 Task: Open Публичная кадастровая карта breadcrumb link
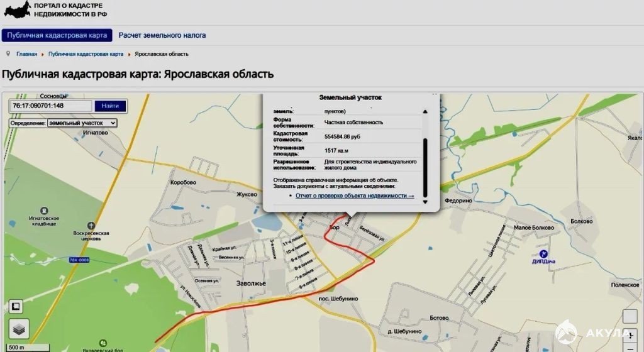[86, 54]
